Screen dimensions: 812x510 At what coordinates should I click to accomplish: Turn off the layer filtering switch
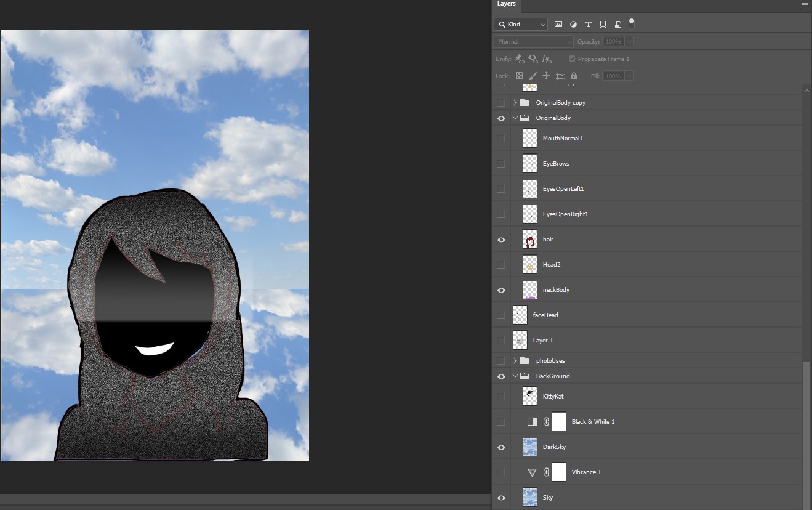[631, 23]
